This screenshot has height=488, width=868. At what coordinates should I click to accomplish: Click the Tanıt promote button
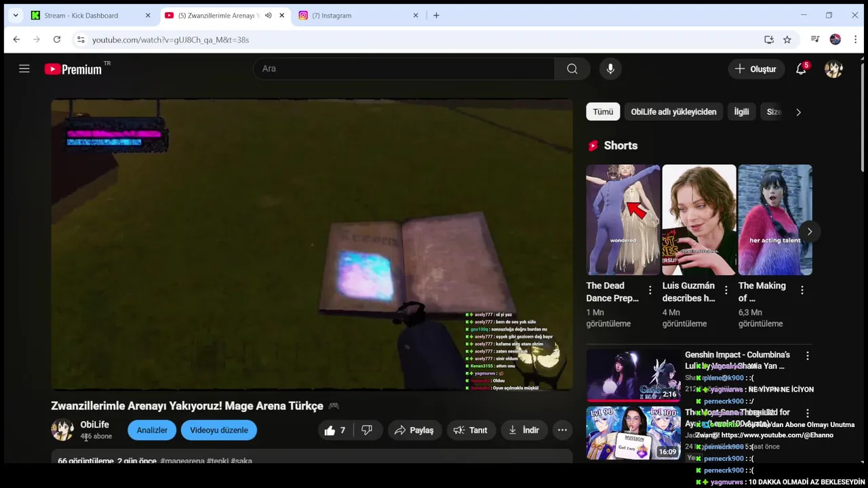(471, 430)
